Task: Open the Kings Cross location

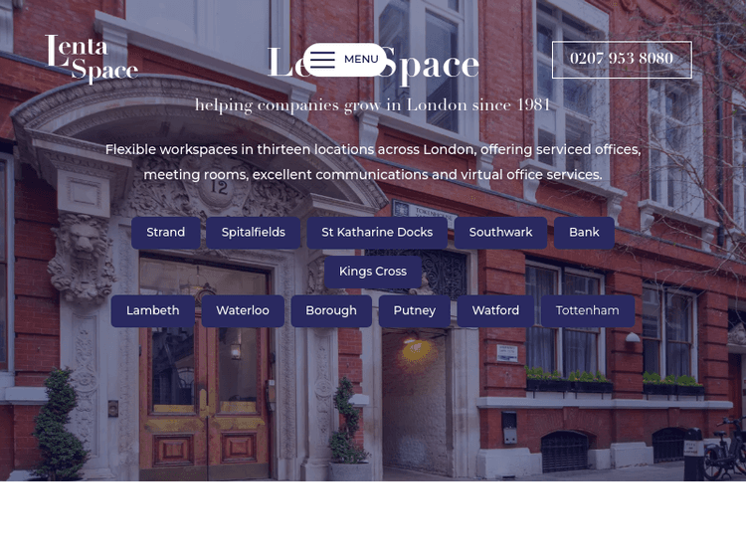Action: (373, 272)
